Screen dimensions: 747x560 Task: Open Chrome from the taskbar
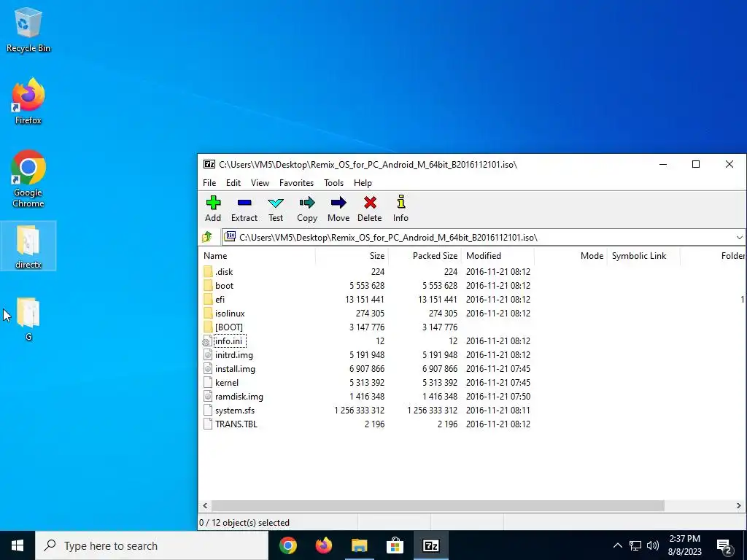[x=288, y=545]
